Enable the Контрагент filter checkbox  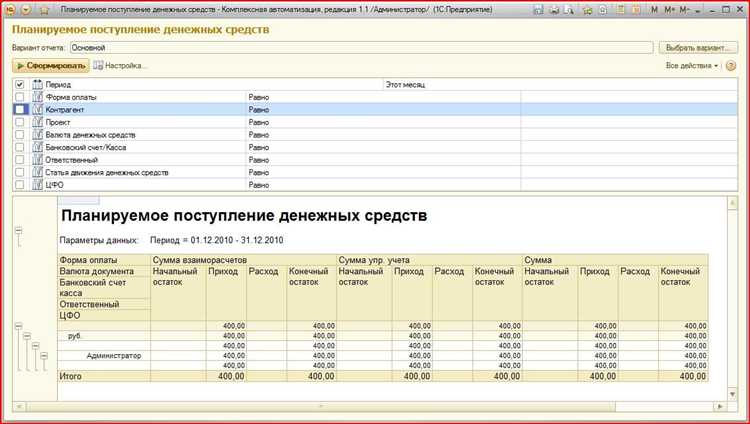coord(20,109)
